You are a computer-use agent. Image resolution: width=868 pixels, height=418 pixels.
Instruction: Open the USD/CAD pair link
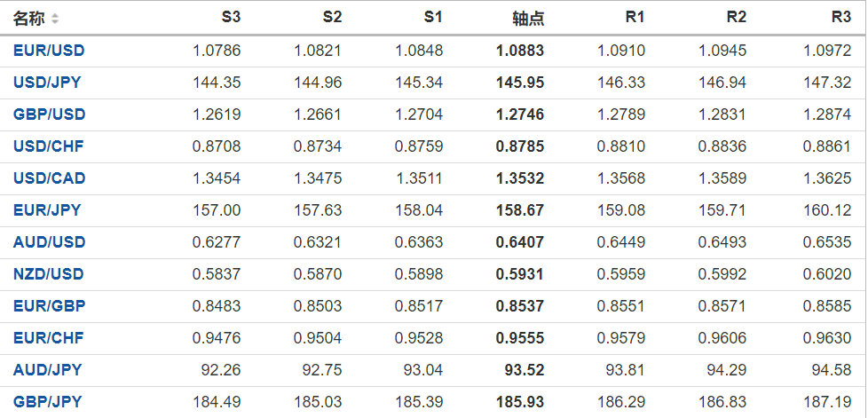tap(50, 178)
